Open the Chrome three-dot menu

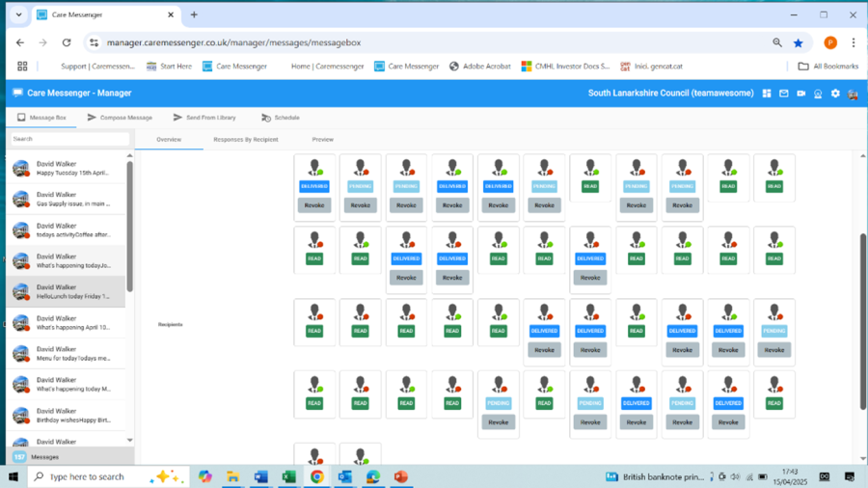tap(854, 42)
